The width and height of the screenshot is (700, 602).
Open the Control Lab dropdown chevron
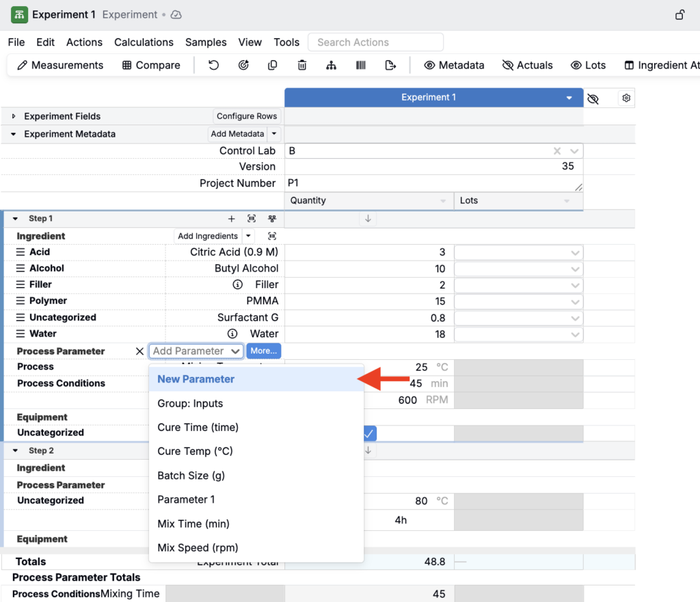pyautogui.click(x=574, y=151)
